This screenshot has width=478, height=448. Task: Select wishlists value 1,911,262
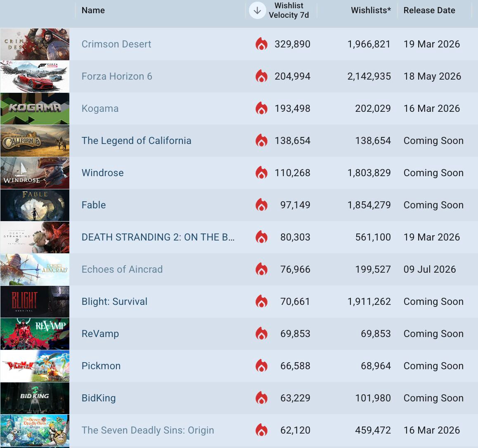[x=369, y=302]
